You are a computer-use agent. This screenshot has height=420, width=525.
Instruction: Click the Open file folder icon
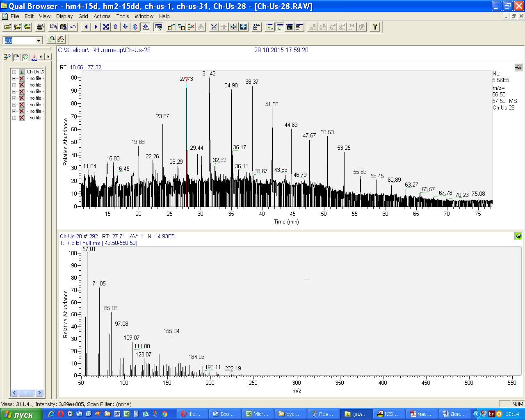[7, 27]
